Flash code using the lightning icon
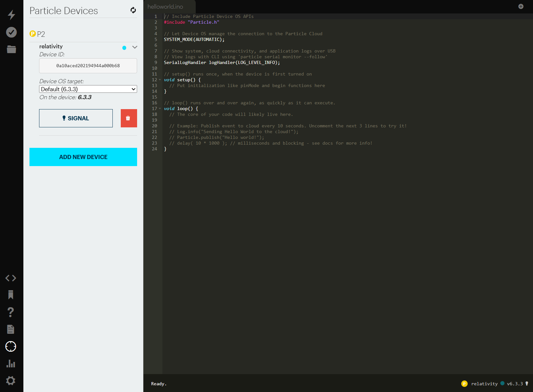The height and width of the screenshot is (392, 533). (x=11, y=14)
